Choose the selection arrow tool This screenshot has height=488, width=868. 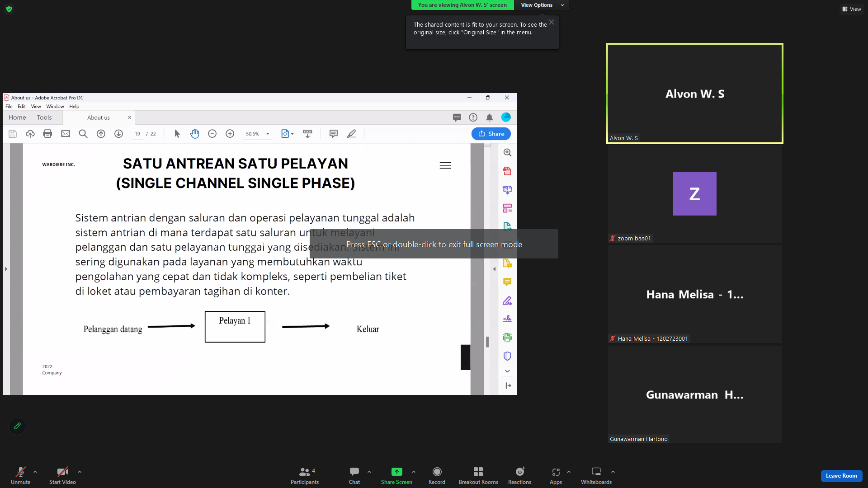[x=177, y=134]
